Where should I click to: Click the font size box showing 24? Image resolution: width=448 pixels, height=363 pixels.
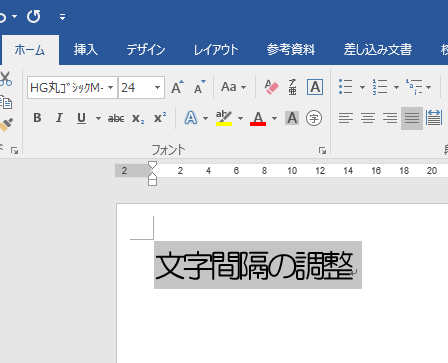[135, 88]
